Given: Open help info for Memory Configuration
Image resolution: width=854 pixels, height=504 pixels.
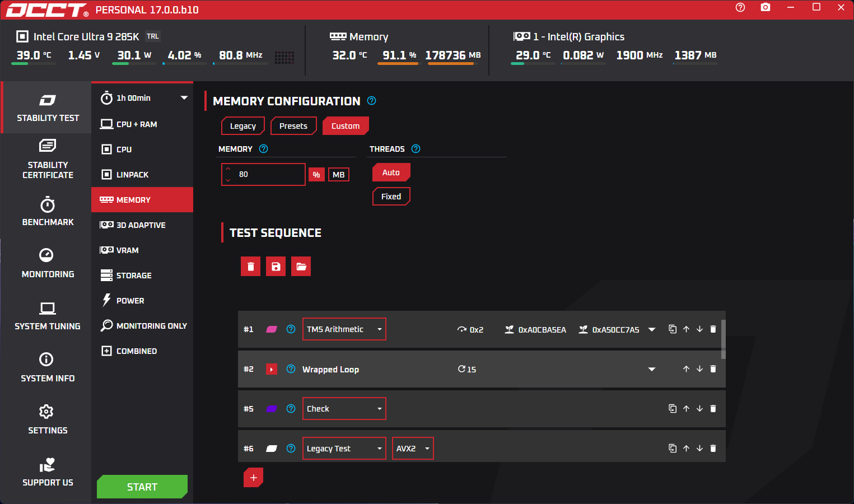Looking at the screenshot, I should (x=371, y=101).
